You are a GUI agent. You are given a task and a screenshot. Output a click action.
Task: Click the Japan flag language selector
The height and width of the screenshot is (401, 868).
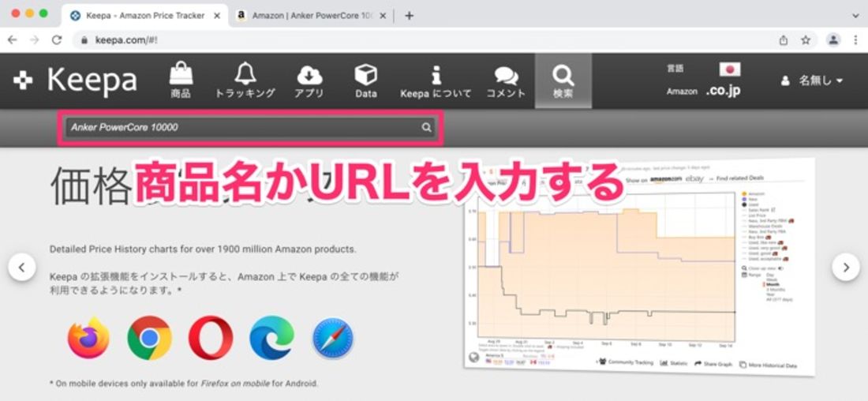730,69
